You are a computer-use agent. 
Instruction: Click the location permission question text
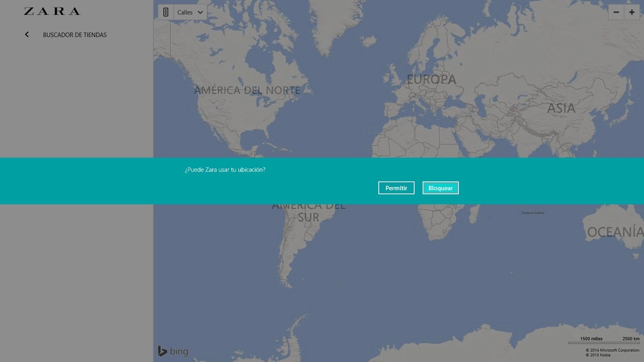[225, 170]
